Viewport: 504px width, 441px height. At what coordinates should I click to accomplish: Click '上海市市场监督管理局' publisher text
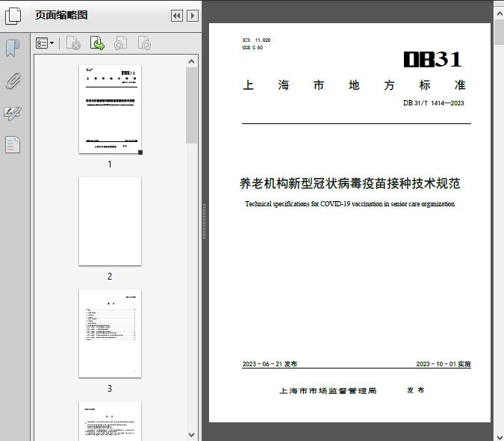328,391
